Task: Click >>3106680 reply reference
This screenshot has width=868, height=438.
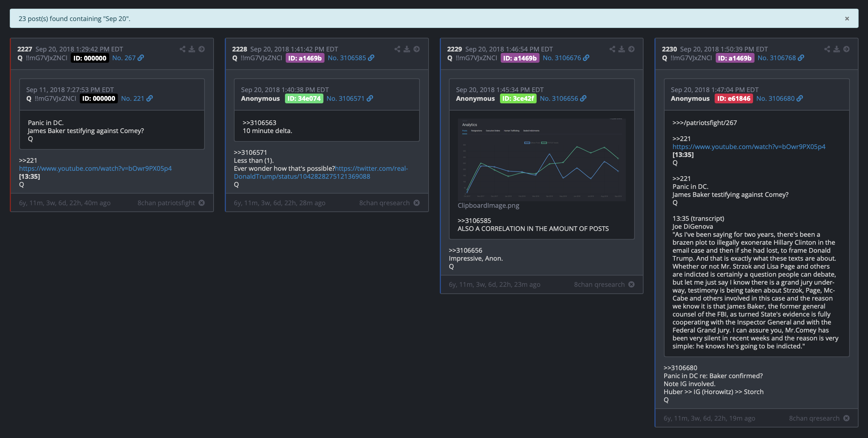Action: (681, 368)
